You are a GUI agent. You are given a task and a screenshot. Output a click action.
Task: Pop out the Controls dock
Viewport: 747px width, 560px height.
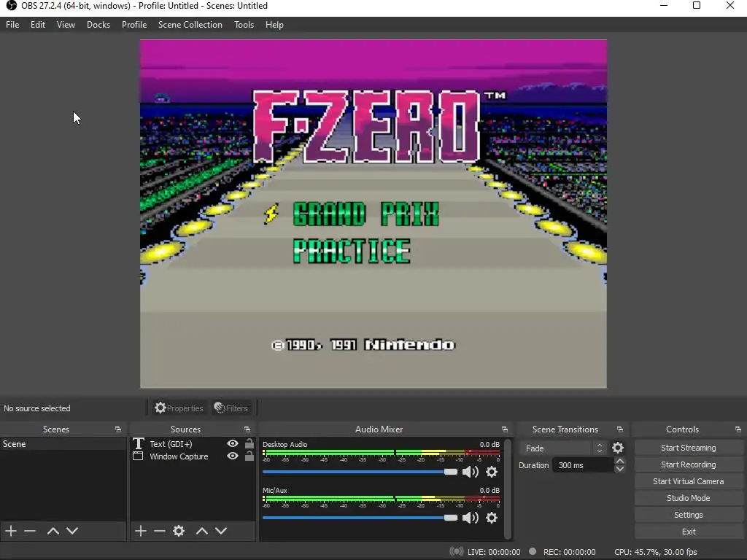738,429
